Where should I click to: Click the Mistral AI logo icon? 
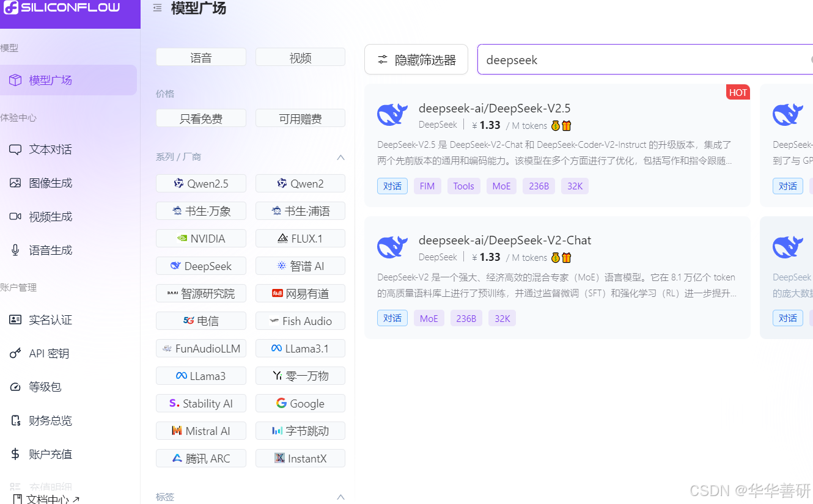(177, 431)
